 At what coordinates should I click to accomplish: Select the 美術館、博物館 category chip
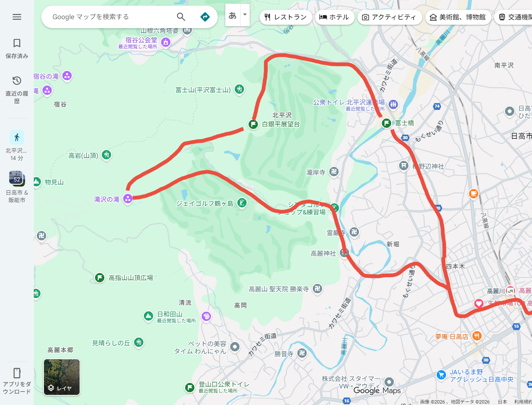[458, 17]
